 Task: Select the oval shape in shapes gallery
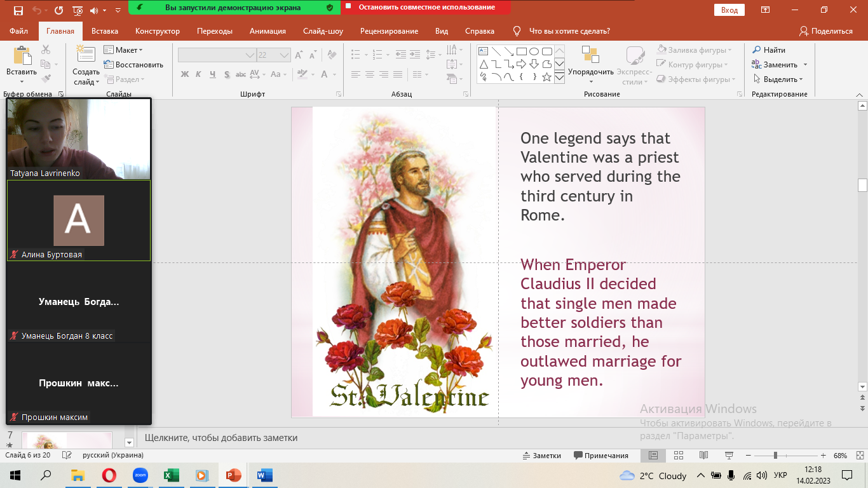534,51
